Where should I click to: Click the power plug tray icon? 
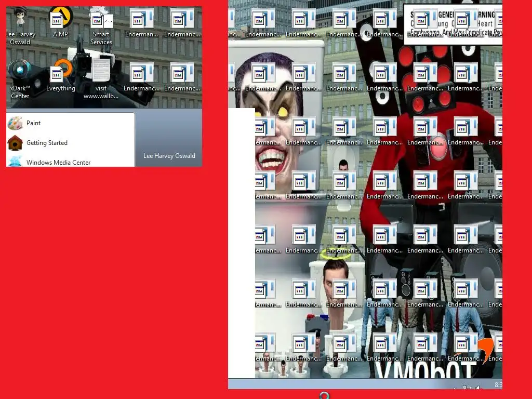pyautogui.click(x=467, y=387)
